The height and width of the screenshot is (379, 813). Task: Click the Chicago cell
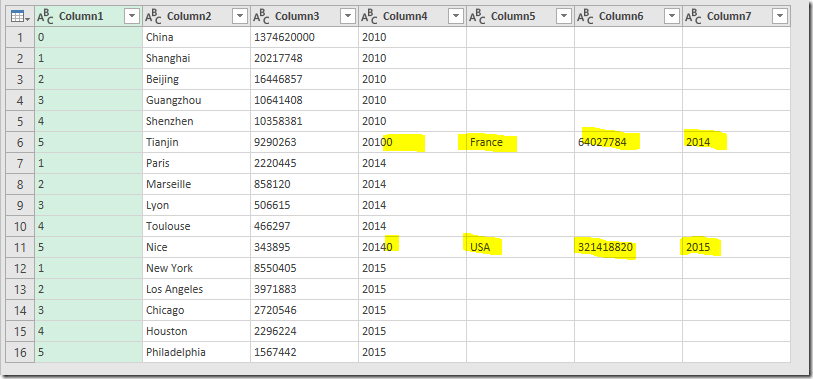197,310
